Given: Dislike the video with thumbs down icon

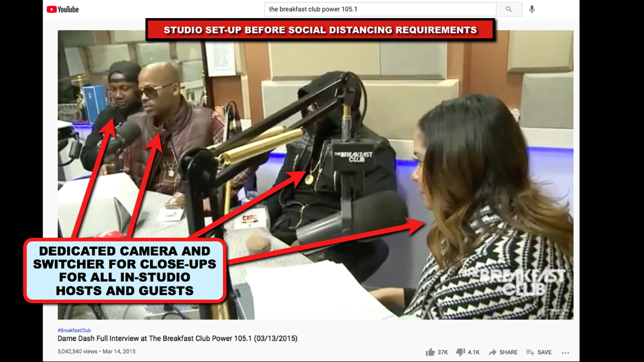Looking at the screenshot, I should [x=460, y=352].
